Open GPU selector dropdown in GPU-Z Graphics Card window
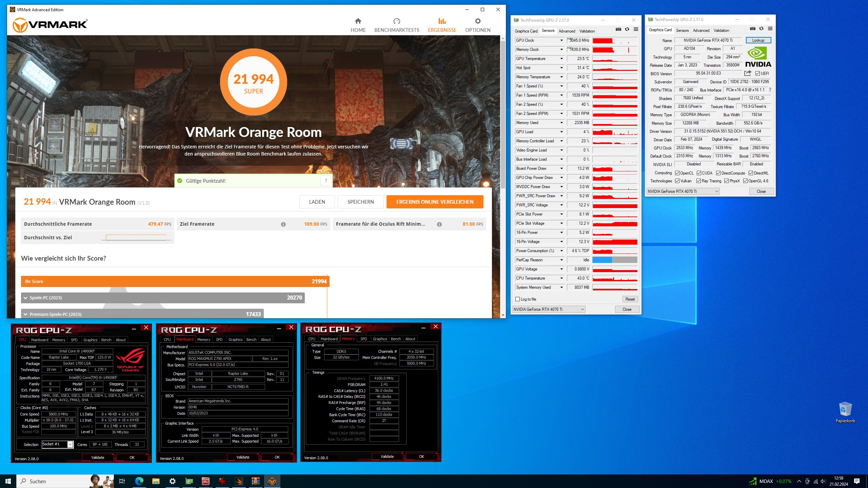Screen dimensions: 868x488 tap(683, 191)
